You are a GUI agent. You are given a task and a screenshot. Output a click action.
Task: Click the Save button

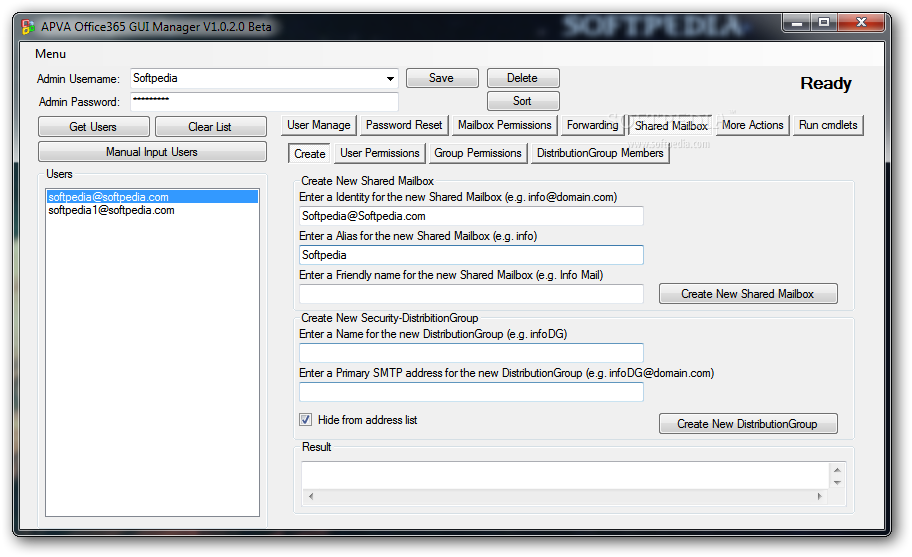(x=442, y=78)
